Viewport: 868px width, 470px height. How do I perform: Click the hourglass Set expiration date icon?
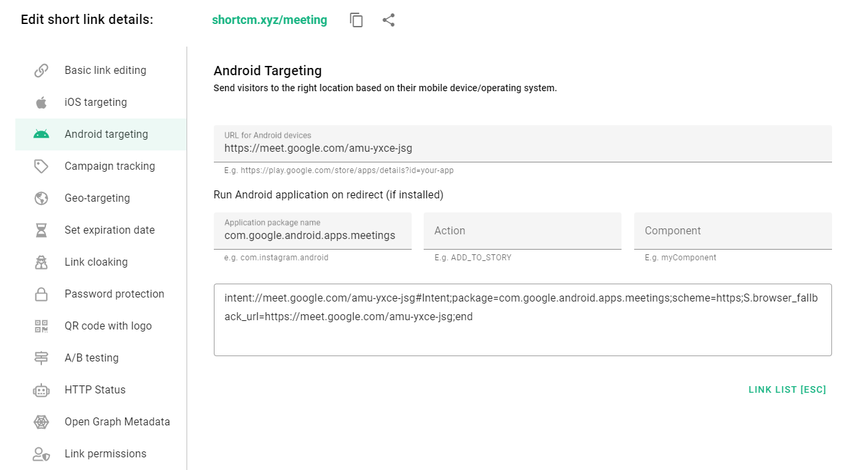point(41,230)
